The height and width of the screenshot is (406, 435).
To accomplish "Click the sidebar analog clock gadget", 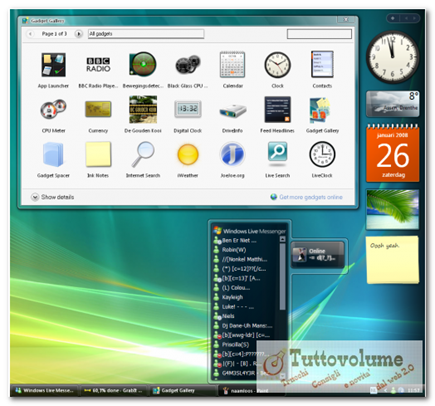I will click(x=392, y=57).
